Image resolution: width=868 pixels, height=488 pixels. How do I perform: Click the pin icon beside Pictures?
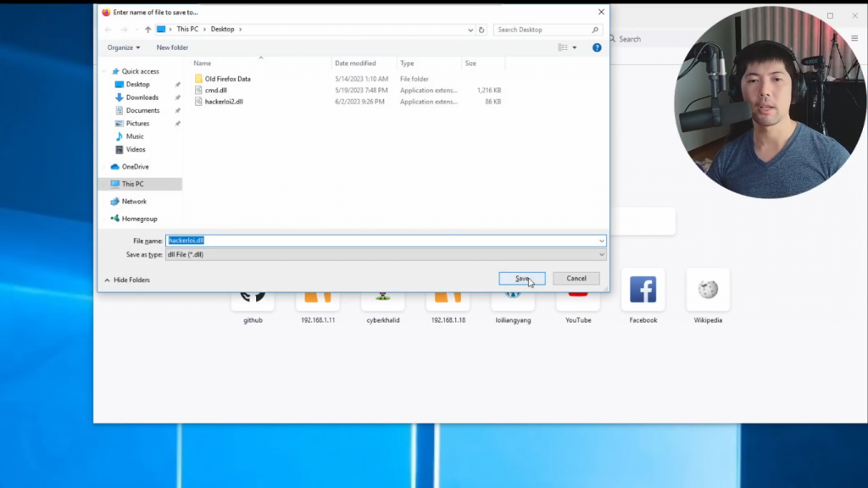pos(178,124)
